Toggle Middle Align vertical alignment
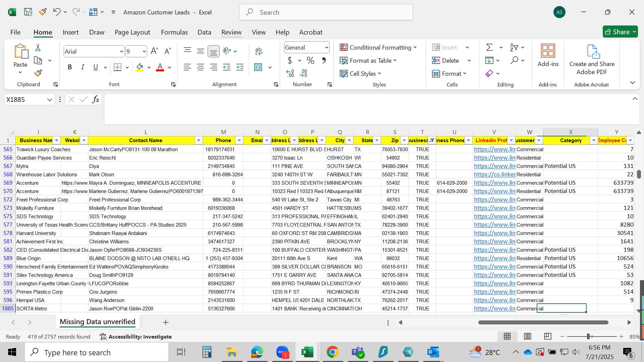The image size is (644, 362). [x=201, y=51]
